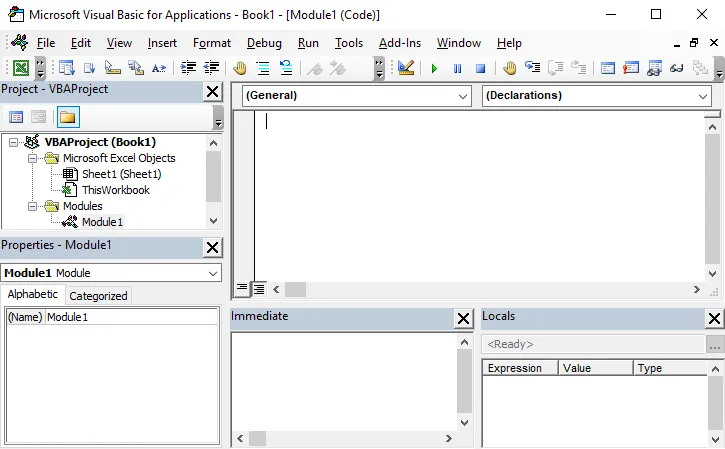Open the Insert menu
The height and width of the screenshot is (449, 725).
click(x=162, y=43)
